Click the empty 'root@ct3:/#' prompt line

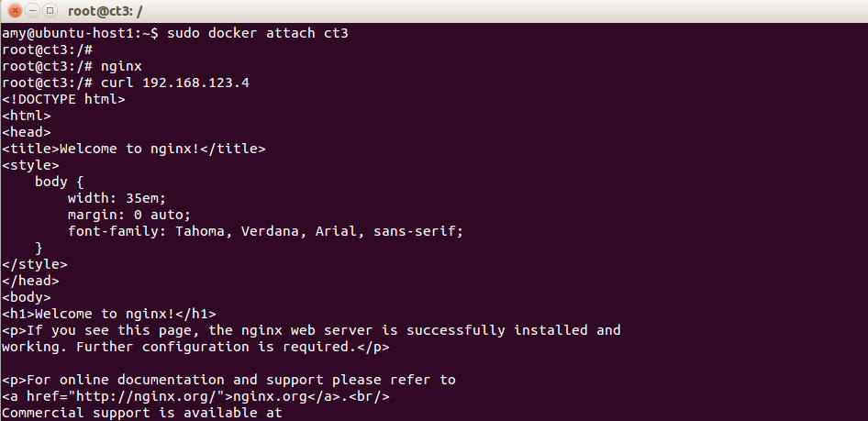[x=47, y=50]
